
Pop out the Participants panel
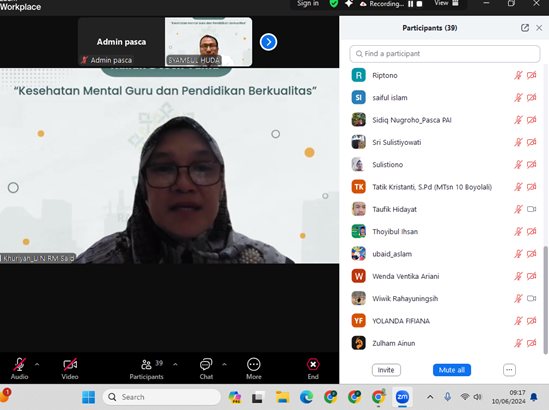(x=524, y=28)
